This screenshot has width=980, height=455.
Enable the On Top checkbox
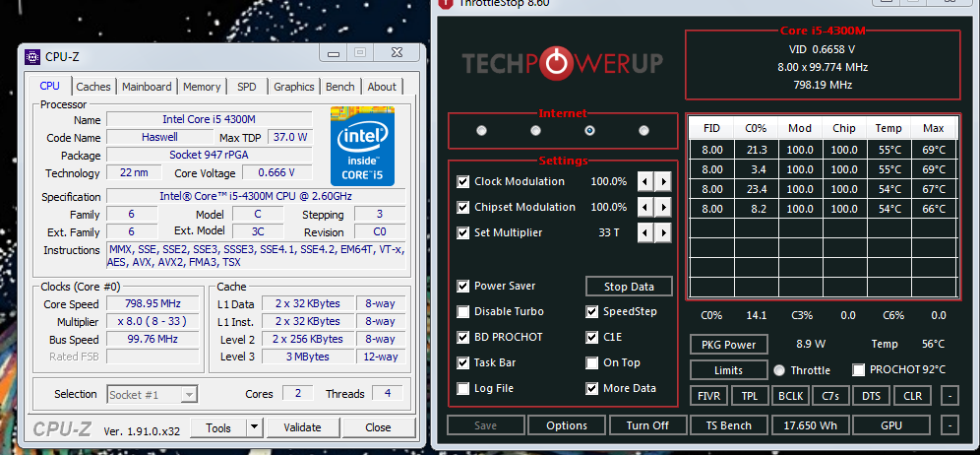[x=592, y=363]
